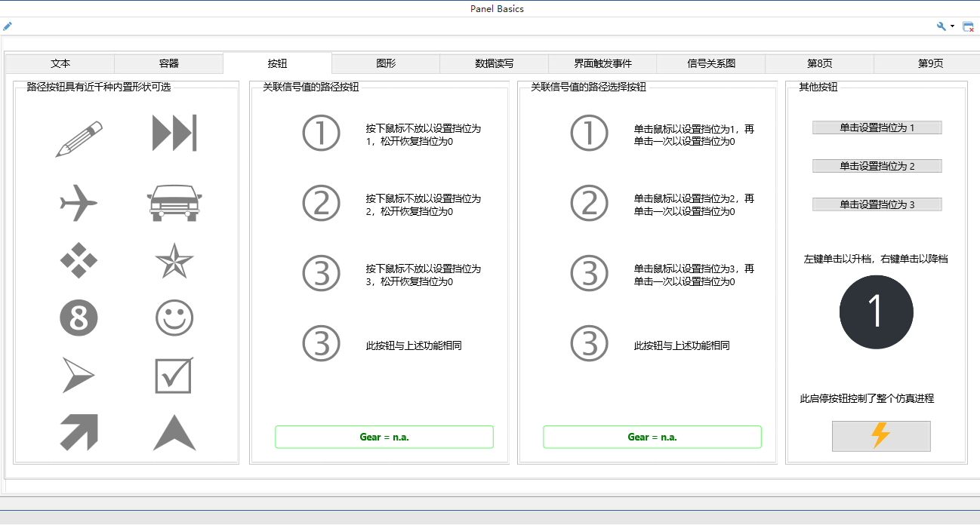
Task: Open the dropdown arrow beside wrench icon
Action: tap(953, 26)
